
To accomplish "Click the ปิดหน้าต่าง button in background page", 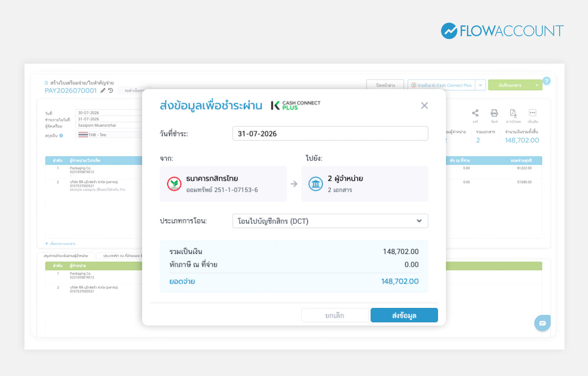I will [385, 85].
